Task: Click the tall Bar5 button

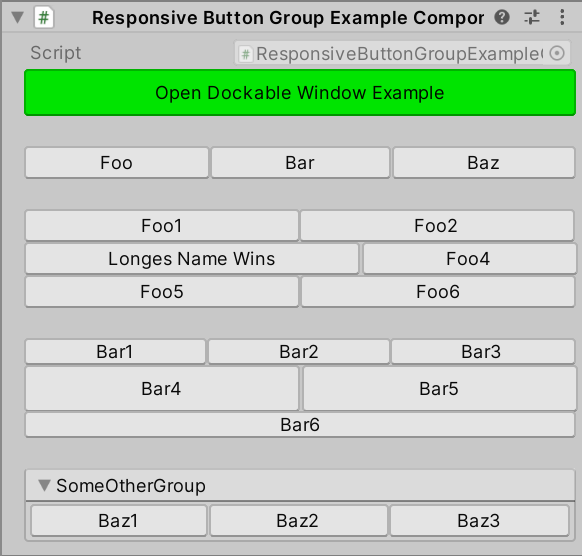Action: 439,389
